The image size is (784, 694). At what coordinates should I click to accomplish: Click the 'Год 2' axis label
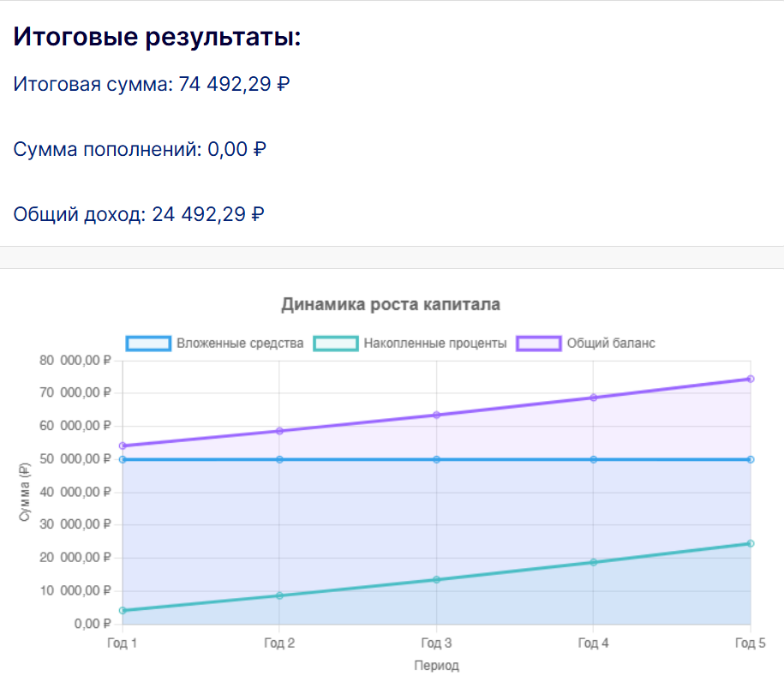[279, 643]
